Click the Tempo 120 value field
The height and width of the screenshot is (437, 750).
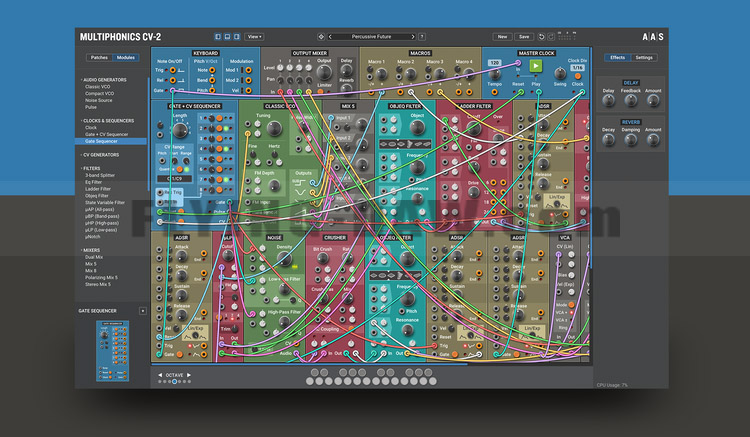point(494,63)
